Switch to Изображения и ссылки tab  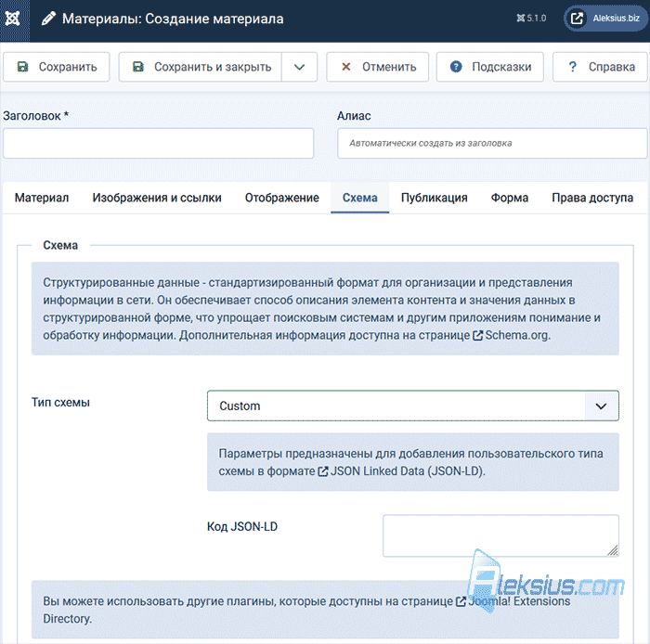pos(157,198)
